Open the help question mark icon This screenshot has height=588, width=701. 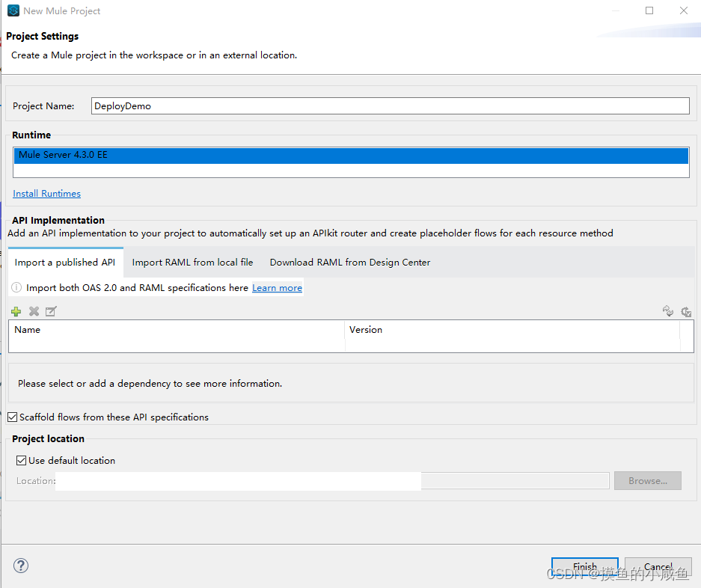pos(21,566)
